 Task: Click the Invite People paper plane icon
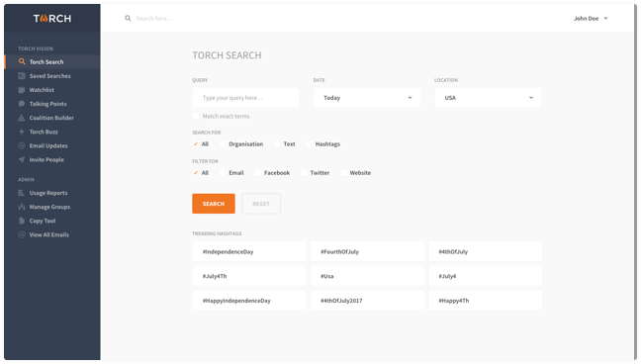coord(22,159)
